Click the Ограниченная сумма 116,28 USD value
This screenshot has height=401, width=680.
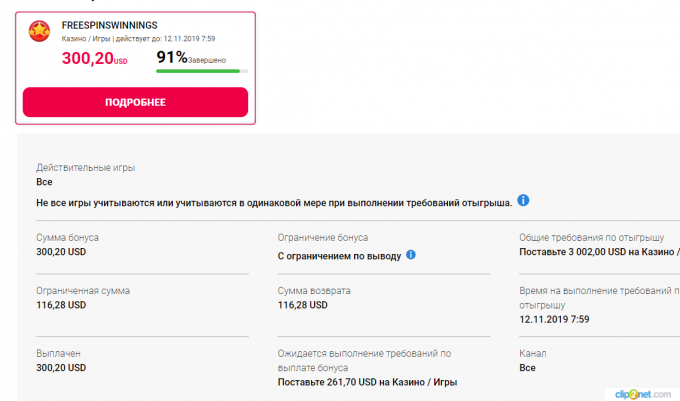pos(61,305)
